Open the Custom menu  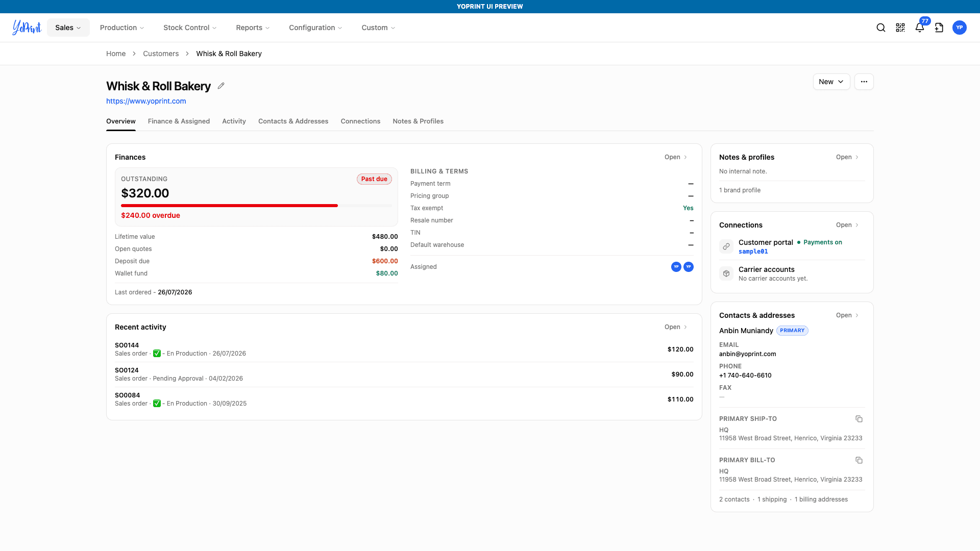378,28
